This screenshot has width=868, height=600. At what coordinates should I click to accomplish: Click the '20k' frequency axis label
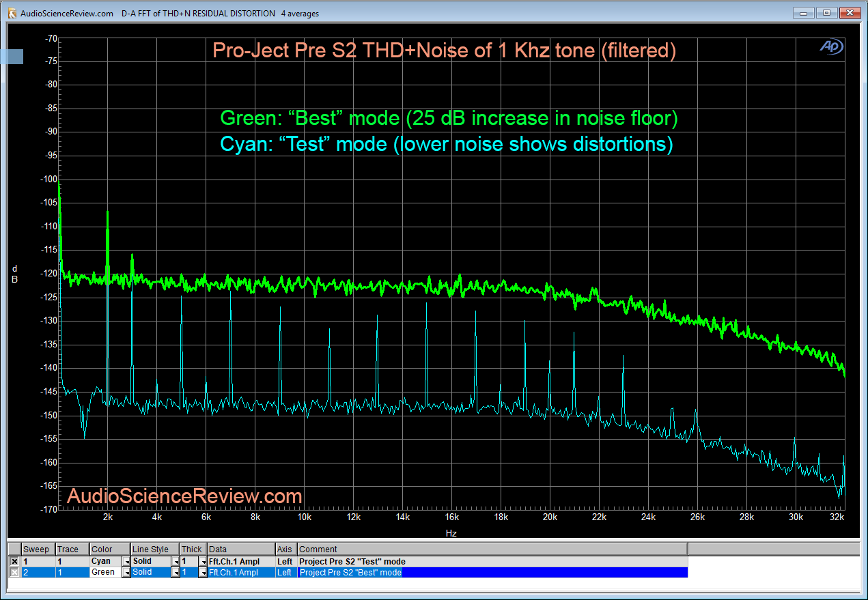[x=550, y=517]
